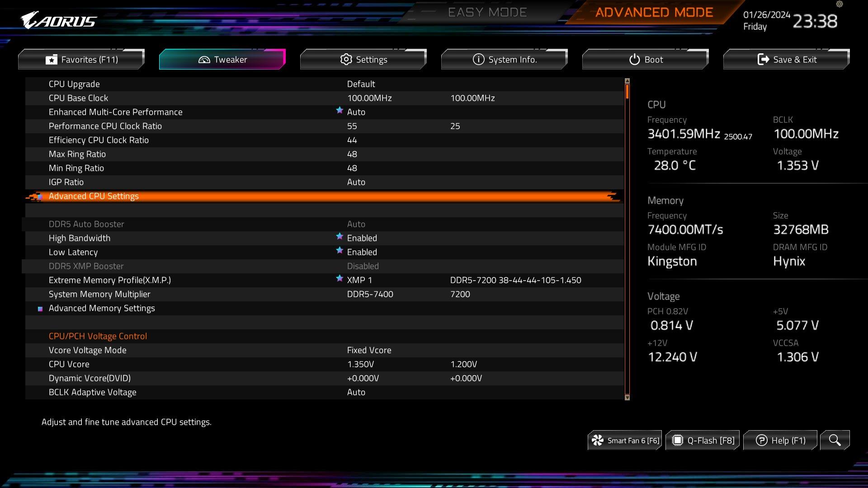Open Vcore Voltage Mode Fixed Vcore dropdown

(369, 350)
